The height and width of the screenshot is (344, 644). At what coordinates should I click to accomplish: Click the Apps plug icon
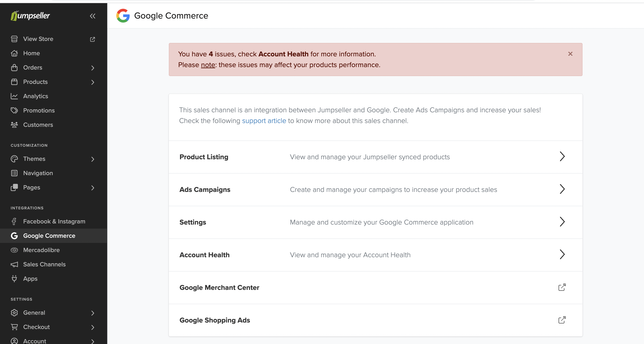pyautogui.click(x=14, y=278)
